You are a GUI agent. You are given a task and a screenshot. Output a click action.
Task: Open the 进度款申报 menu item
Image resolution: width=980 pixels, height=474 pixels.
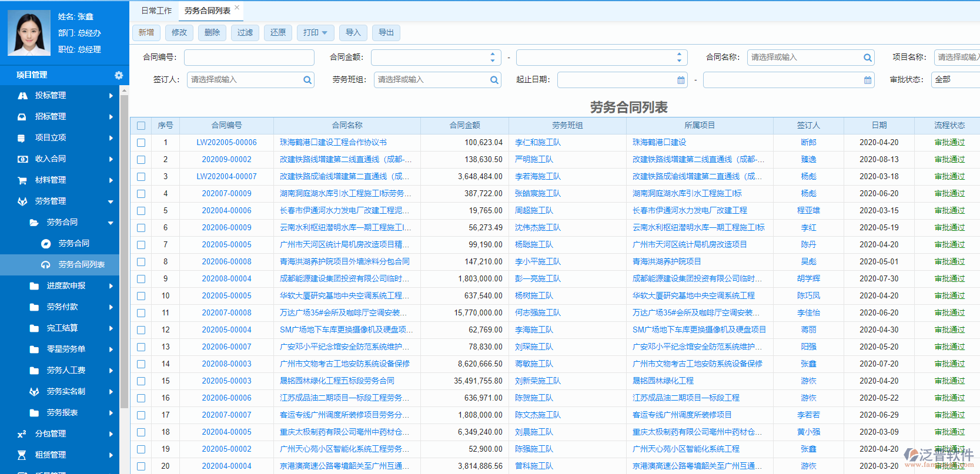[60, 286]
